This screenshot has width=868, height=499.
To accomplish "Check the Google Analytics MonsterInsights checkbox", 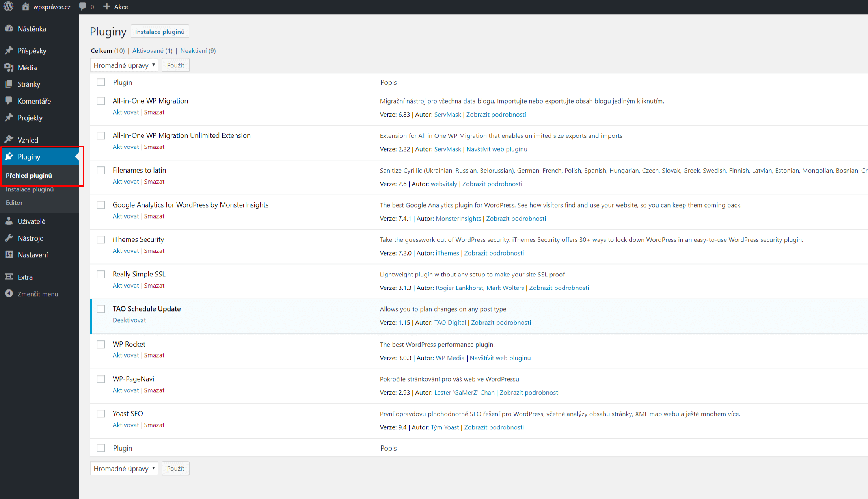I will pyautogui.click(x=101, y=205).
